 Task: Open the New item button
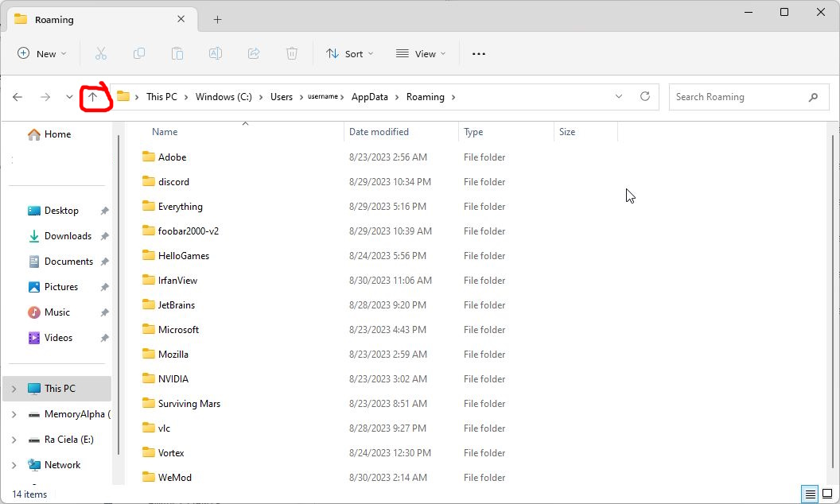42,53
